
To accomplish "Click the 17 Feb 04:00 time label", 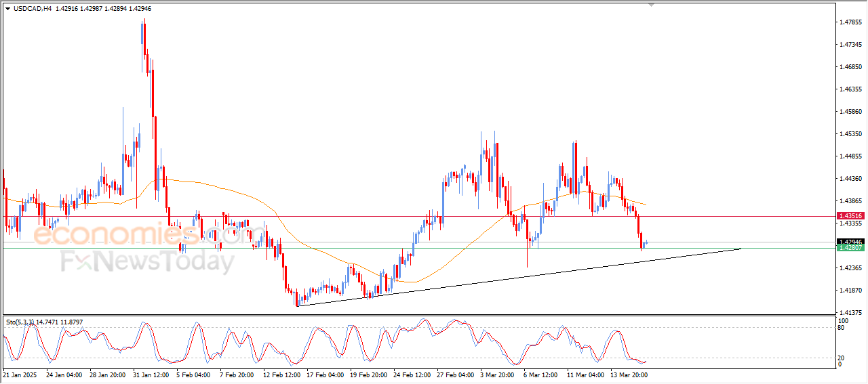I will point(325,375).
